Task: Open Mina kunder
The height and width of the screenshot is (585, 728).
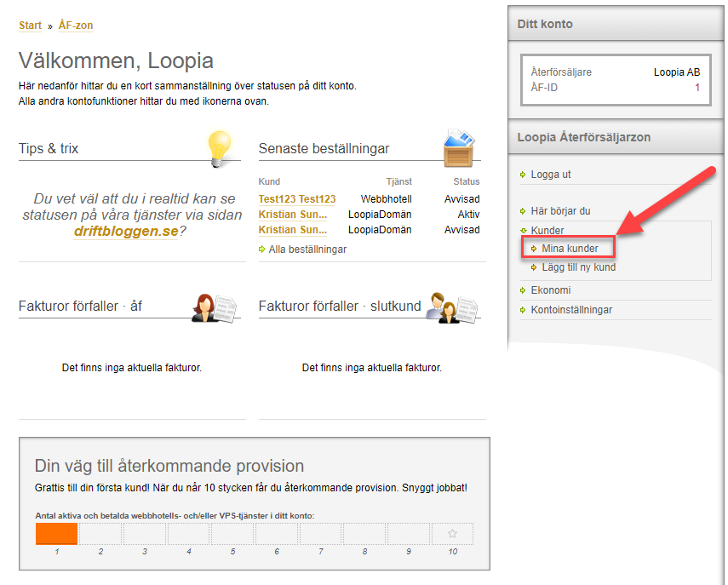Action: [570, 249]
